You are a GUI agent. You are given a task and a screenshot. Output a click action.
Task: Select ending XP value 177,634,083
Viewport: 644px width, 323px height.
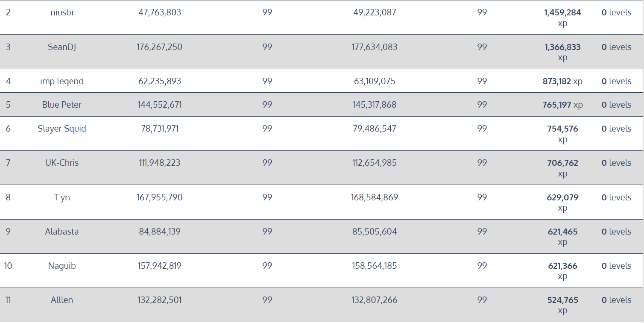pos(375,47)
